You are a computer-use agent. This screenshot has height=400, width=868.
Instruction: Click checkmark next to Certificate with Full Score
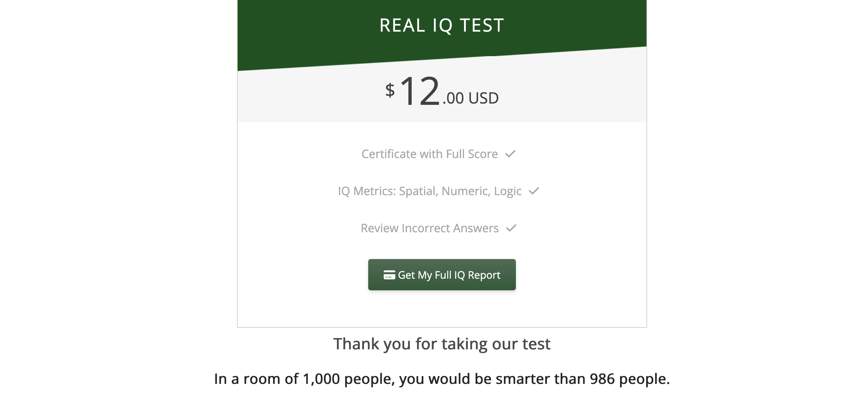pyautogui.click(x=510, y=154)
